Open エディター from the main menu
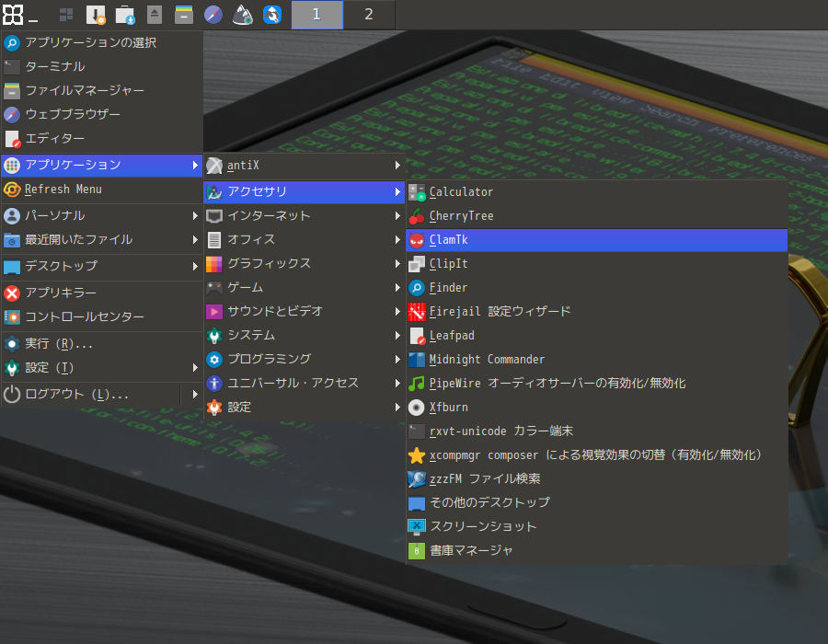The height and width of the screenshot is (644, 828). click(x=102, y=138)
